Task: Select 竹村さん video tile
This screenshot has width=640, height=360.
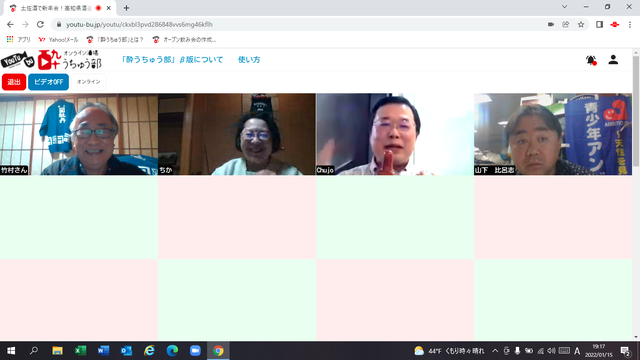Action: point(79,134)
